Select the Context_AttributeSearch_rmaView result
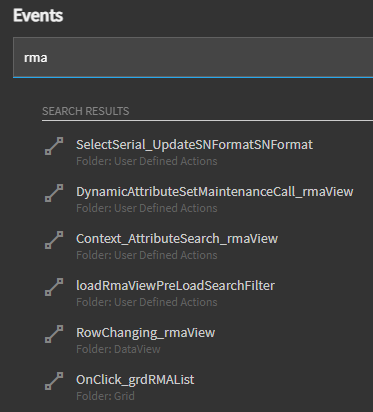The width and height of the screenshot is (373, 412). (x=177, y=239)
